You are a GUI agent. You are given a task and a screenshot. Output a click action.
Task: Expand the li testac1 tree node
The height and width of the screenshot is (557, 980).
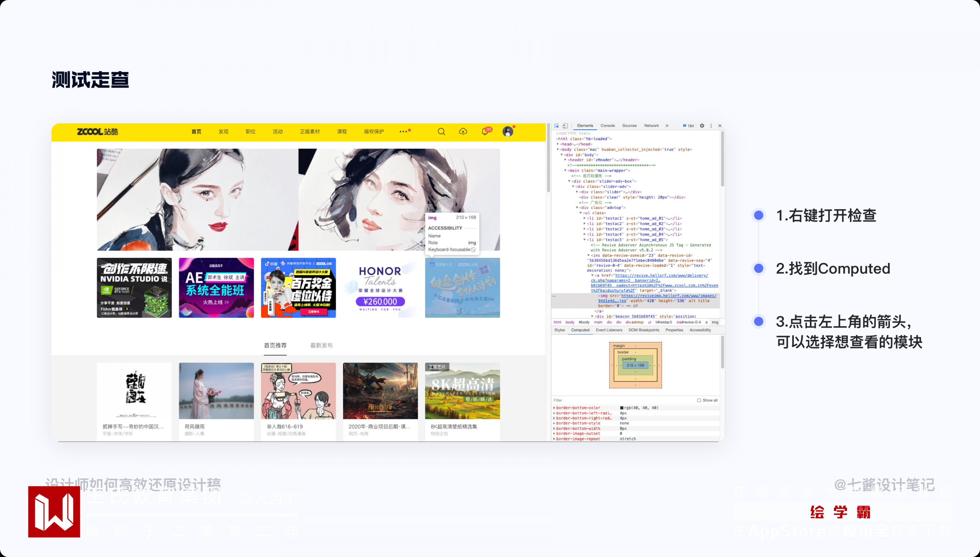click(x=584, y=219)
